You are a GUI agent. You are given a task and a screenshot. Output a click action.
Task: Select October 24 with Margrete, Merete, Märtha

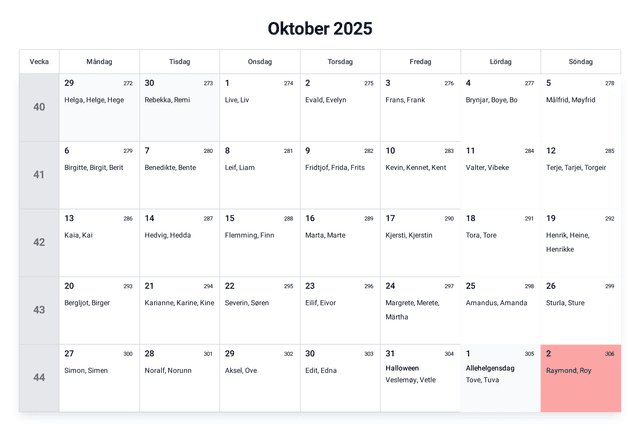click(x=420, y=310)
